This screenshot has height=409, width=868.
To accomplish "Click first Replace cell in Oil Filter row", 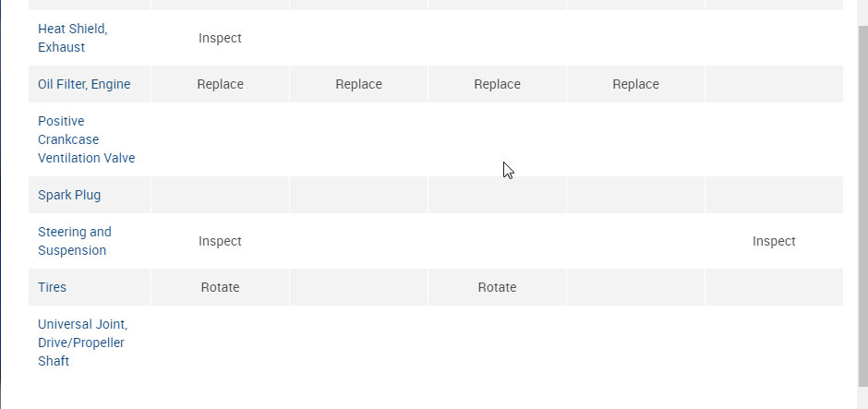I will click(x=220, y=84).
